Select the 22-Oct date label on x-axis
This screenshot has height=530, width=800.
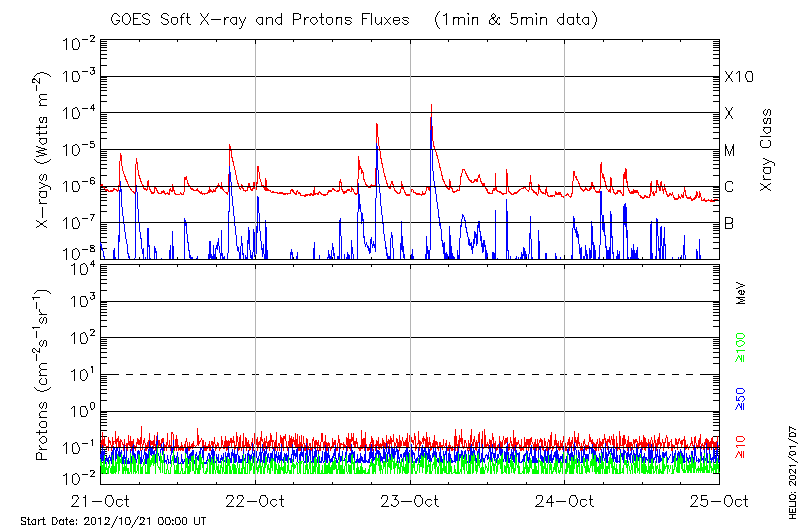(x=255, y=500)
